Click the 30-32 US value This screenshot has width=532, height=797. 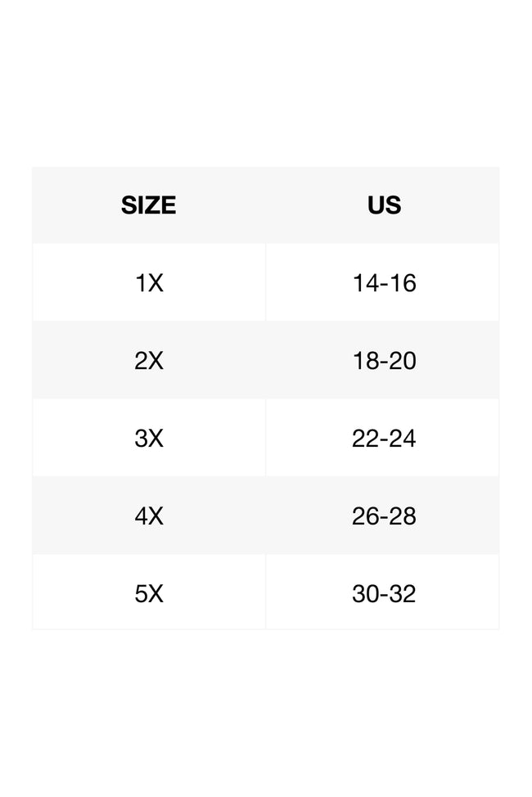point(384,594)
